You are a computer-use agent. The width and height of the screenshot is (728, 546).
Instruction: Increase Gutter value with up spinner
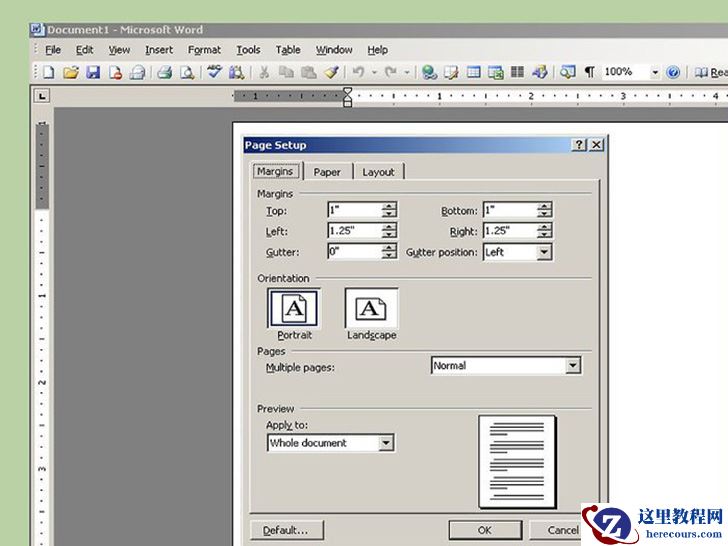[x=389, y=247]
